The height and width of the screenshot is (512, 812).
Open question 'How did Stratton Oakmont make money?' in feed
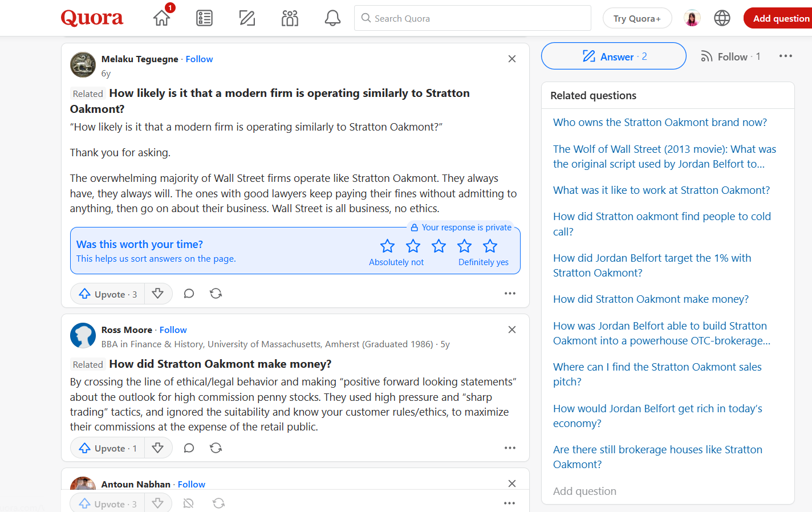[x=220, y=364]
